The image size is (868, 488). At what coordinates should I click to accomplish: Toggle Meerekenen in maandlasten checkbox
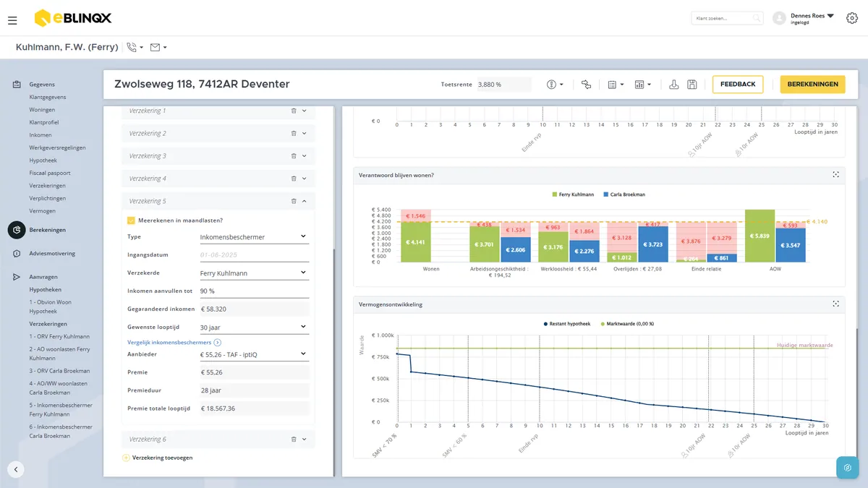point(131,221)
